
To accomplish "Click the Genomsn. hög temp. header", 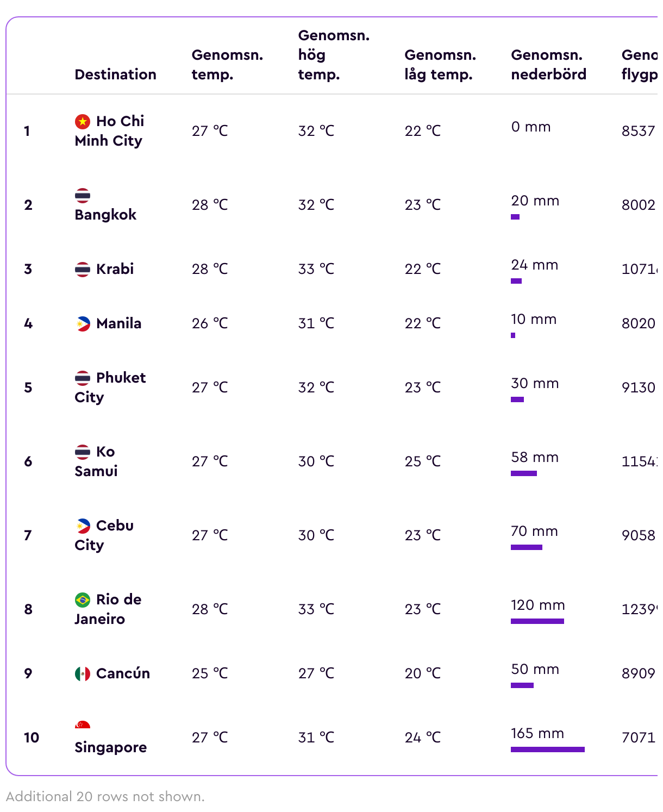I will click(333, 55).
